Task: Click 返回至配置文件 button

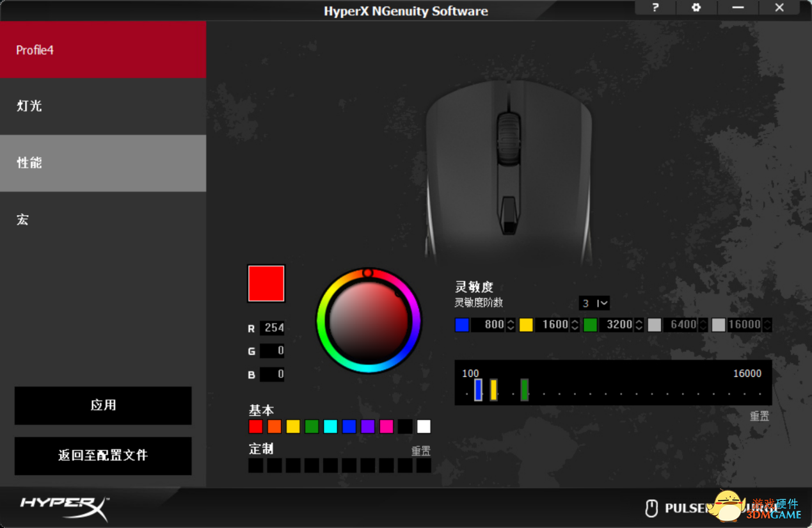Action: [x=103, y=456]
